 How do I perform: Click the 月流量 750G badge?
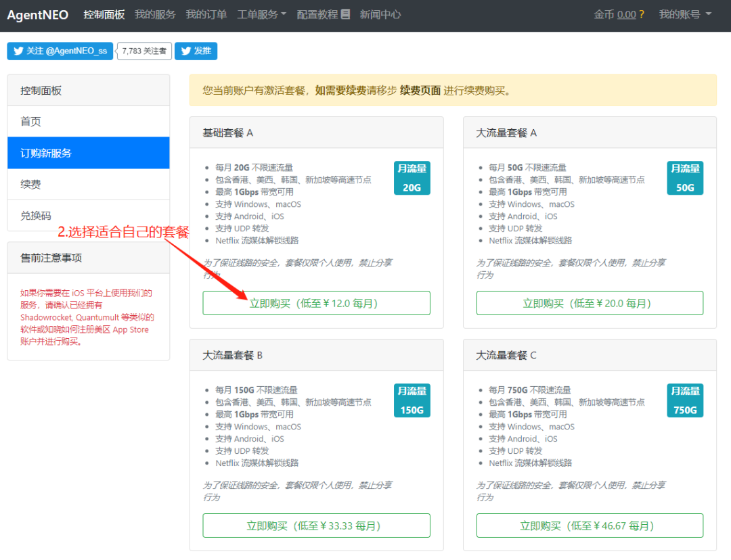click(x=685, y=400)
